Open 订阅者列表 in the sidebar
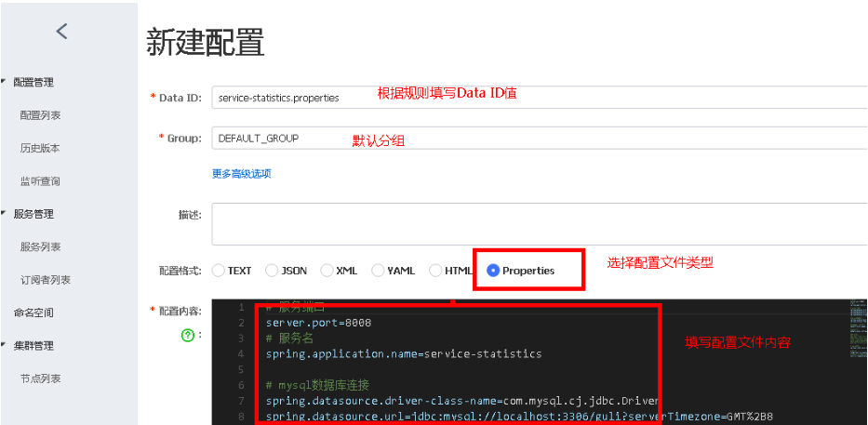The image size is (868, 425). tap(46, 280)
